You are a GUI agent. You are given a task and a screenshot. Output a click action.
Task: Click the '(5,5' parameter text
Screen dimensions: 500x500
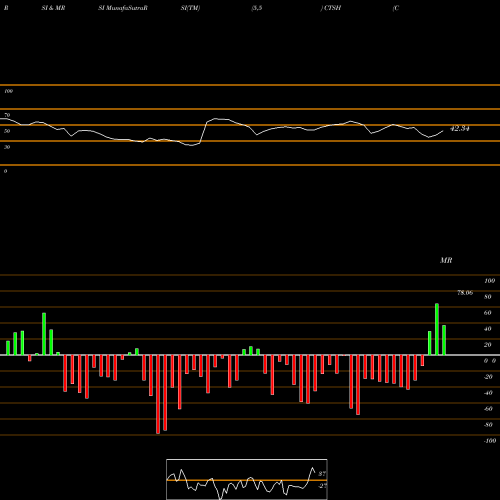pos(257,8)
